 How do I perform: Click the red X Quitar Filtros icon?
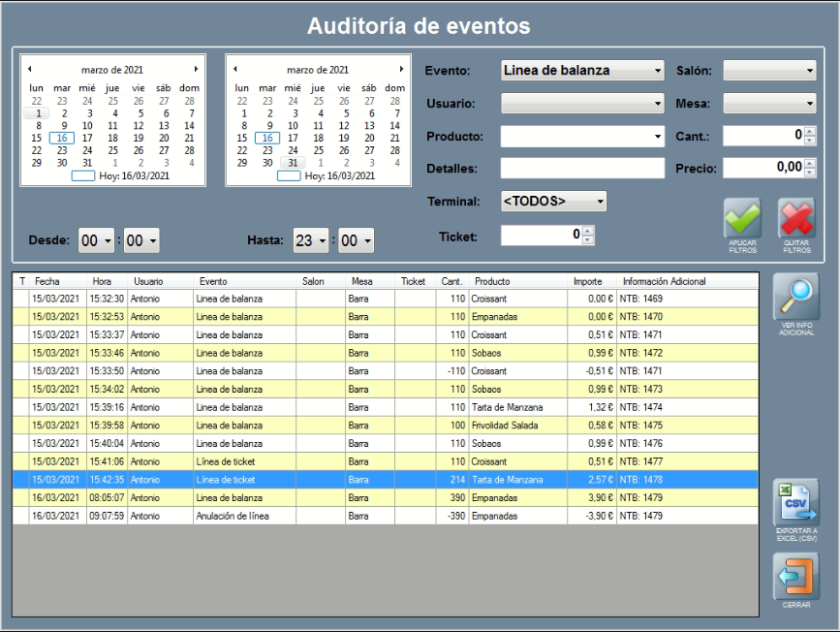coord(796,219)
